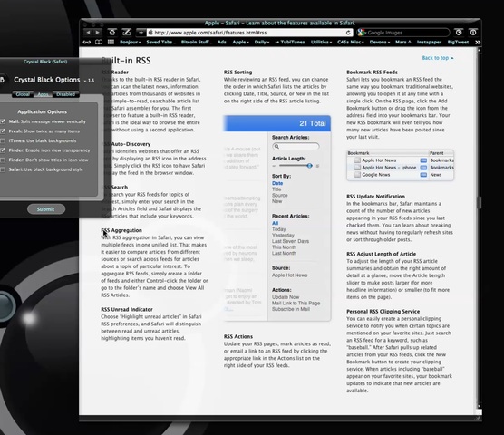
Task: Switch to the Apps tab in Crystal Black Options
Action: point(44,94)
